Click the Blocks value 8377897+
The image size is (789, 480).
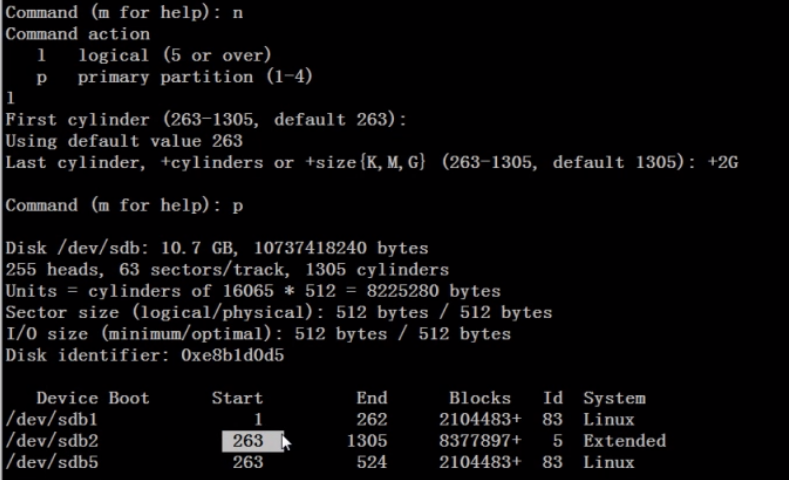[480, 441]
